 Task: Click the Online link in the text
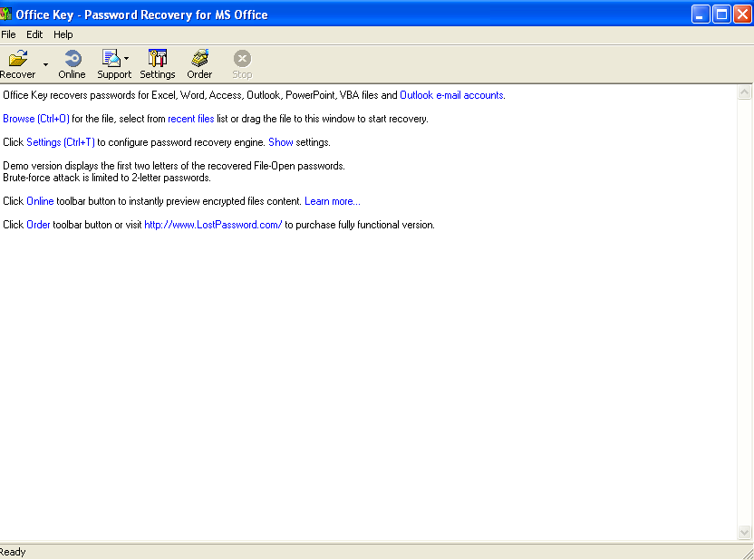click(40, 201)
